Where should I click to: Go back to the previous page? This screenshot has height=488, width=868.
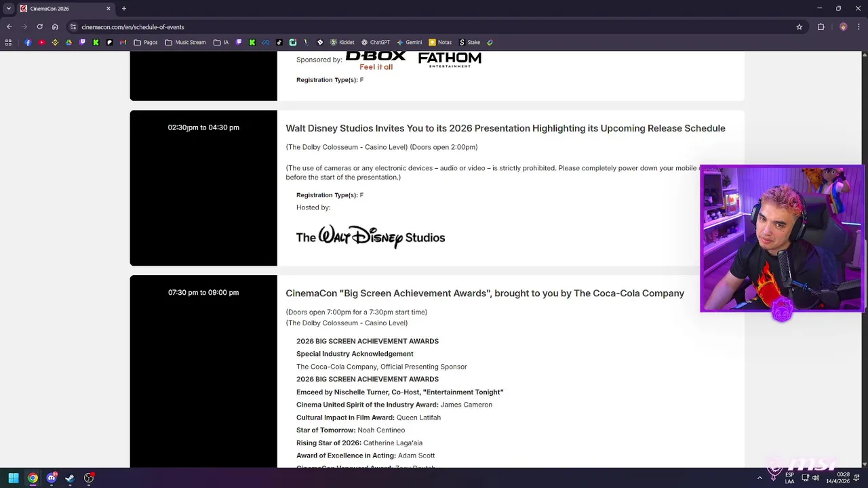point(9,27)
